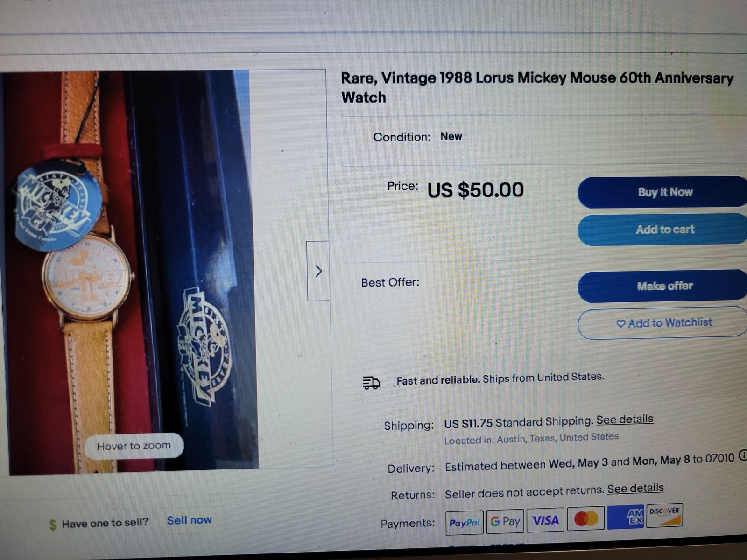This screenshot has width=747, height=560.
Task: Select the Discover card icon
Action: [664, 515]
